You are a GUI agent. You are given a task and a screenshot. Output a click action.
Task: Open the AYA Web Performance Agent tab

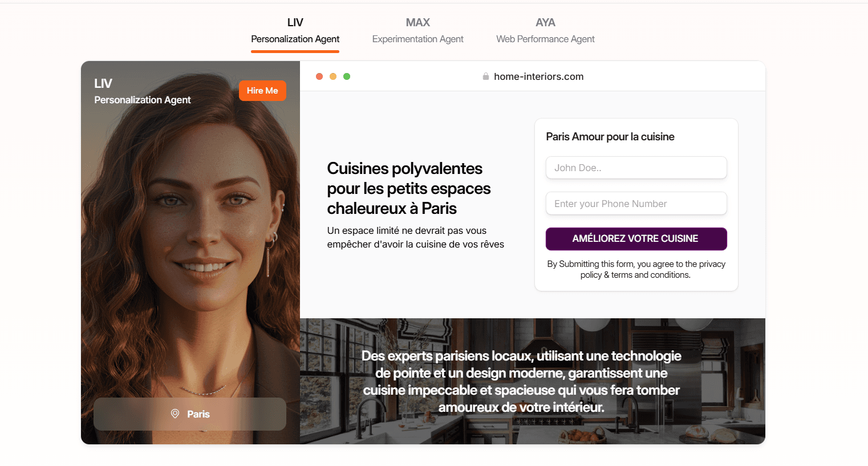click(x=545, y=31)
